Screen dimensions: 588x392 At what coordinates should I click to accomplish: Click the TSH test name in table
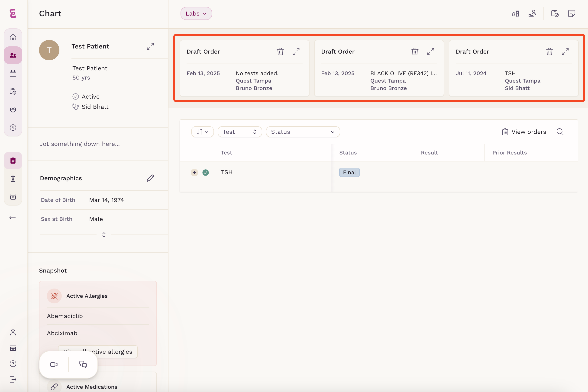[x=227, y=172]
